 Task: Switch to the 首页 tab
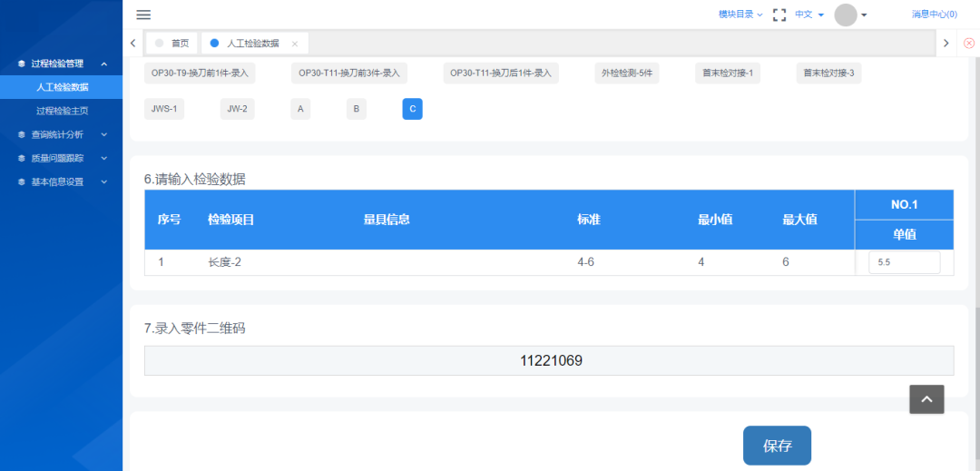[x=172, y=43]
